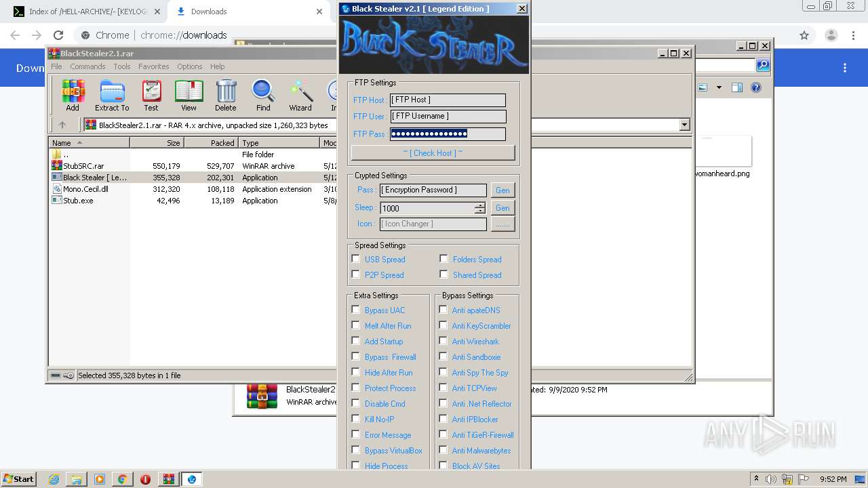Open the WinRAR Tools menu
This screenshot has width=868, height=488.
click(122, 66)
